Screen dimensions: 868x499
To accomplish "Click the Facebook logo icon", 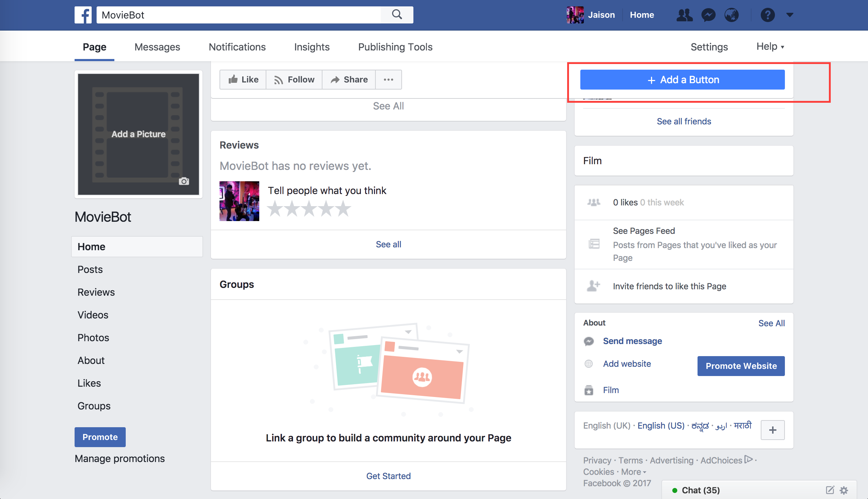I will tap(83, 15).
